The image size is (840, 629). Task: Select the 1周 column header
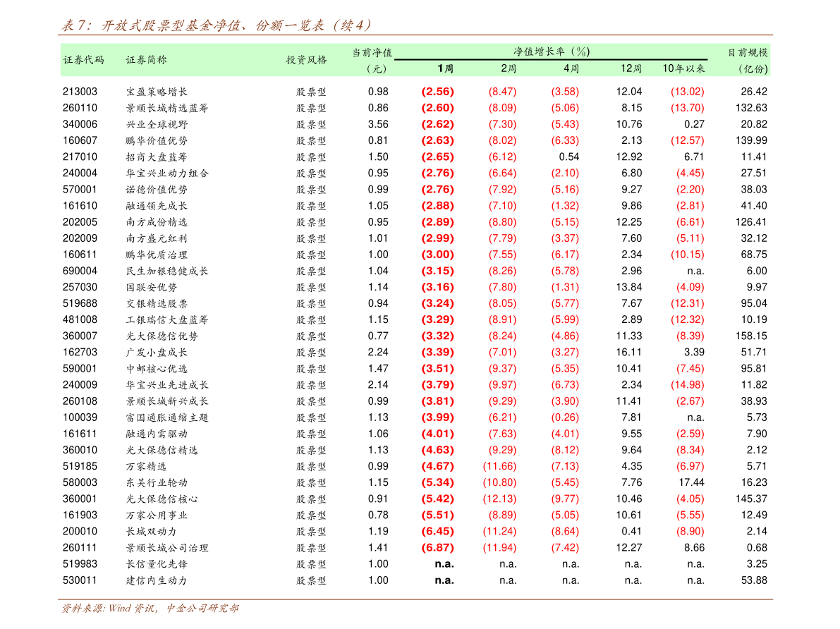445,68
